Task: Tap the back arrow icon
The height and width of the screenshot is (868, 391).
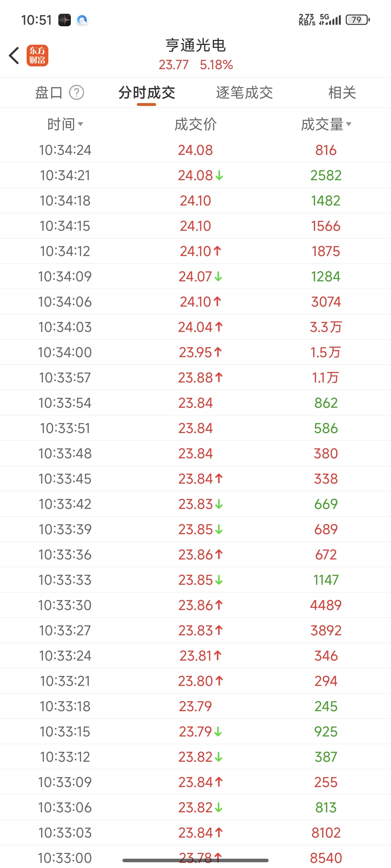Action: (x=14, y=56)
